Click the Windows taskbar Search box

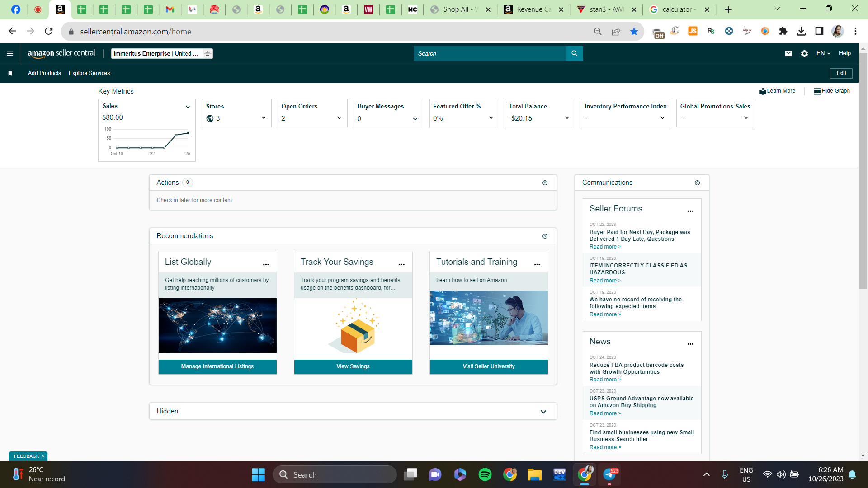tap(335, 474)
